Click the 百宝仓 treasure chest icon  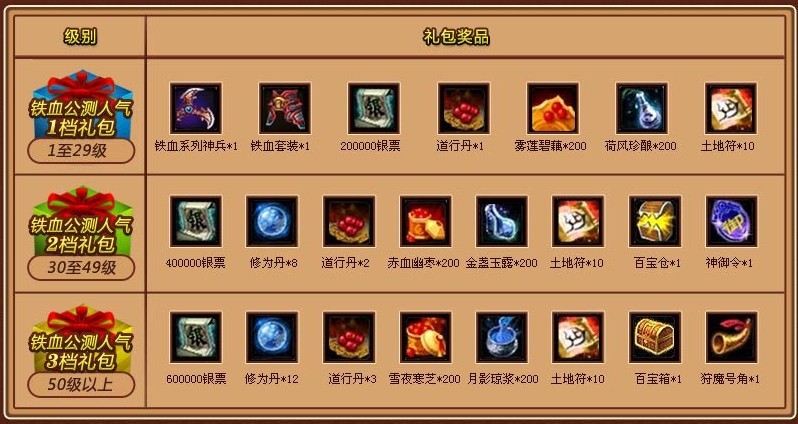(x=655, y=221)
